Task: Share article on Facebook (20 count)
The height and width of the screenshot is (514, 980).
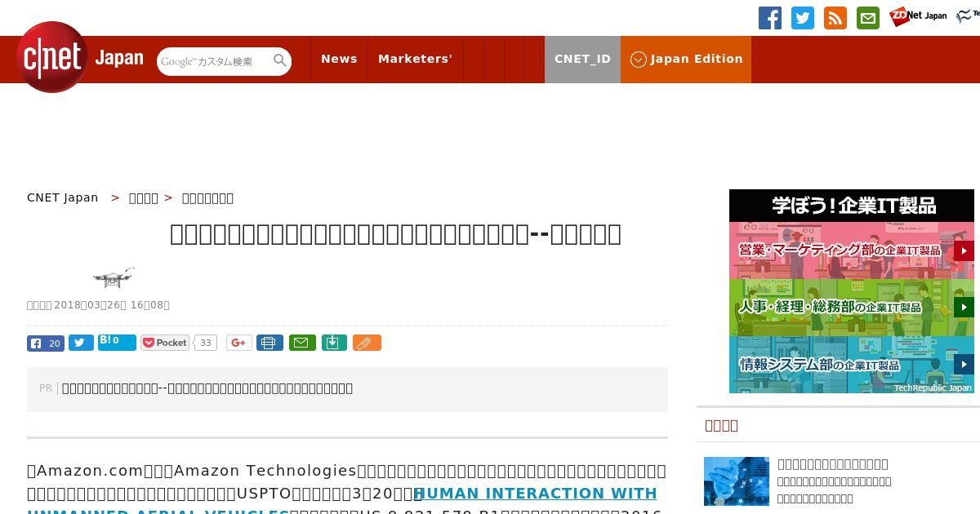Action: (46, 343)
